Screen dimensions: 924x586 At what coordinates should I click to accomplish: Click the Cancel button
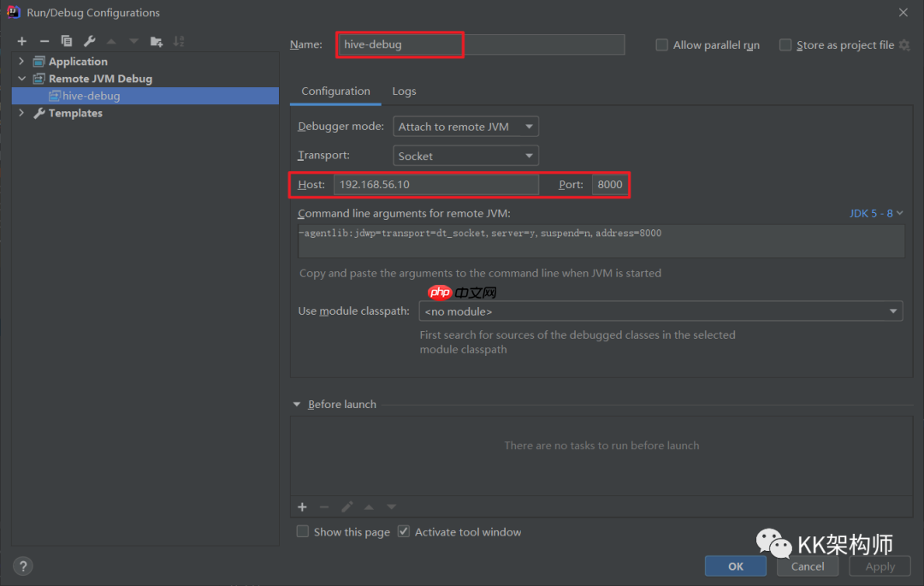tap(808, 566)
